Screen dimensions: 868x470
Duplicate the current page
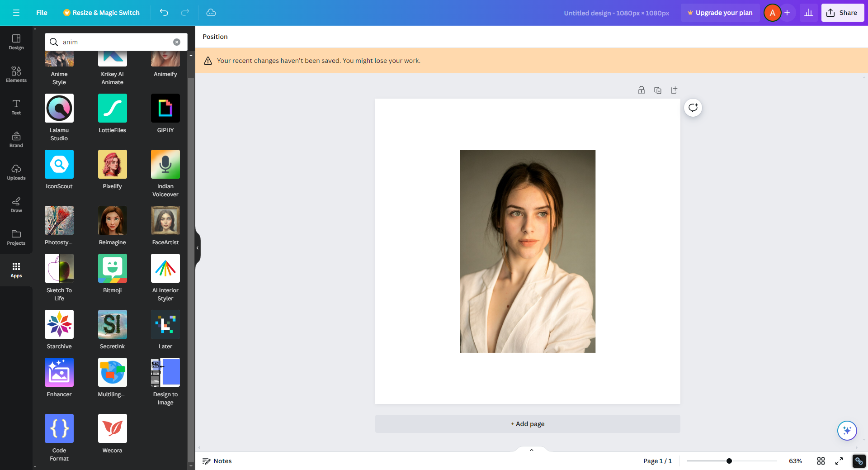pyautogui.click(x=657, y=90)
